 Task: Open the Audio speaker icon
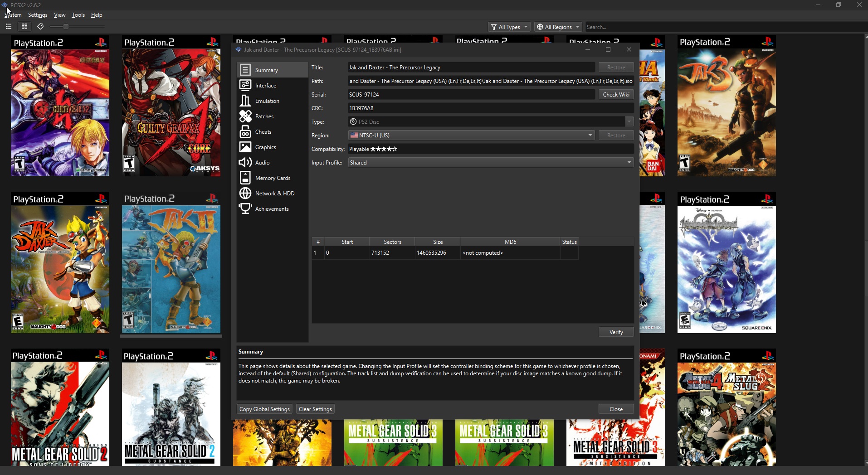click(245, 162)
